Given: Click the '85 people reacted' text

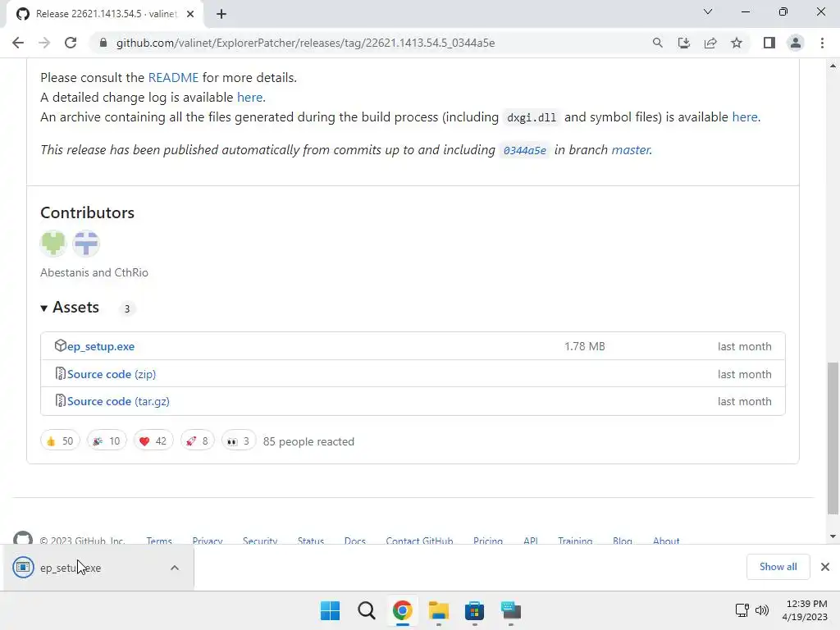Looking at the screenshot, I should click(308, 441).
